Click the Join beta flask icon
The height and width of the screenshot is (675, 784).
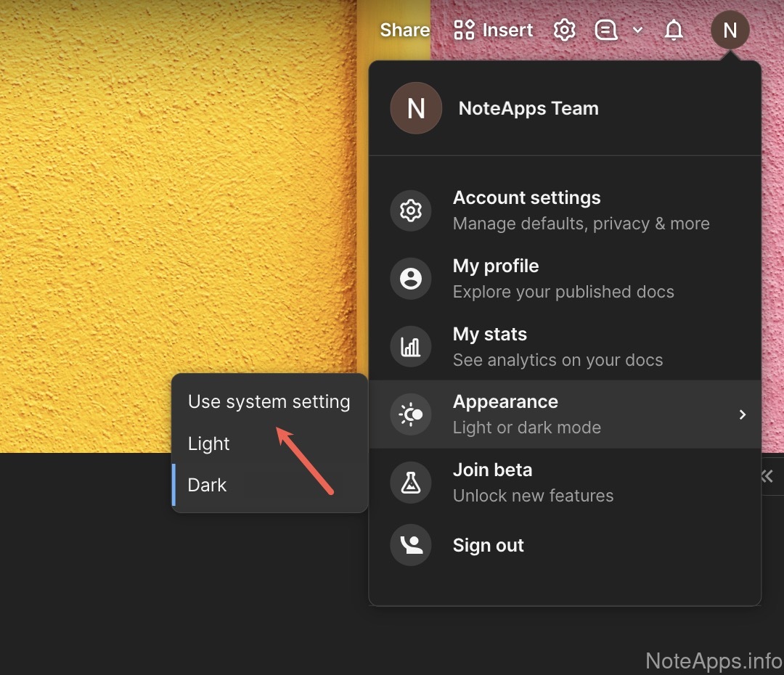(411, 483)
